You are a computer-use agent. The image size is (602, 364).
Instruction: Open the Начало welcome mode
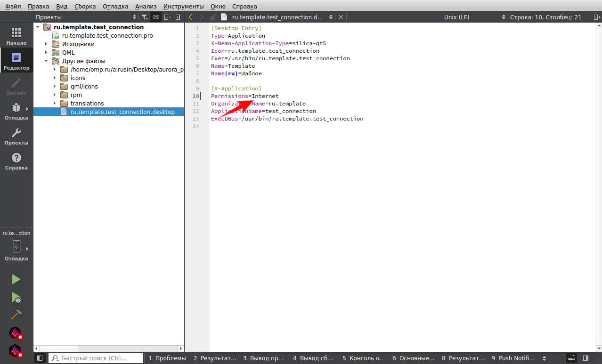[x=16, y=36]
